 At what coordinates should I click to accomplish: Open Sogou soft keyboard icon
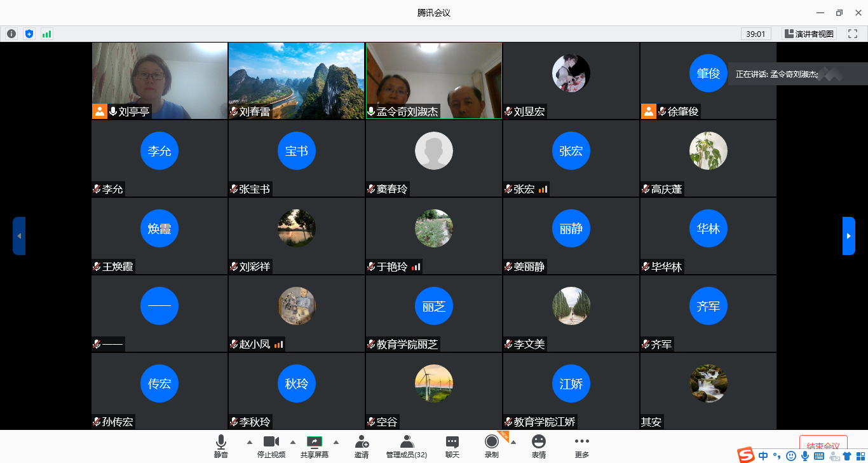[x=819, y=456]
